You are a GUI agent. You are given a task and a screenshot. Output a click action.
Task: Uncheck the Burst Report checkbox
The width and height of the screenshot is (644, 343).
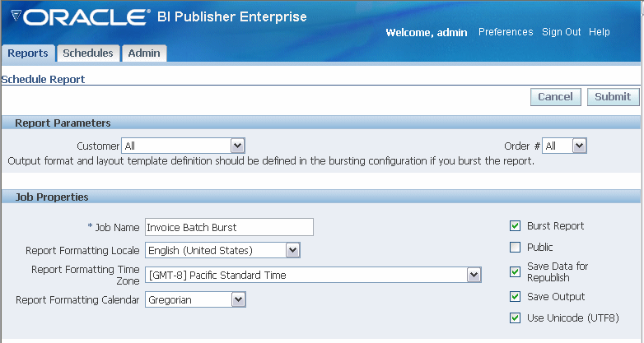[515, 226]
